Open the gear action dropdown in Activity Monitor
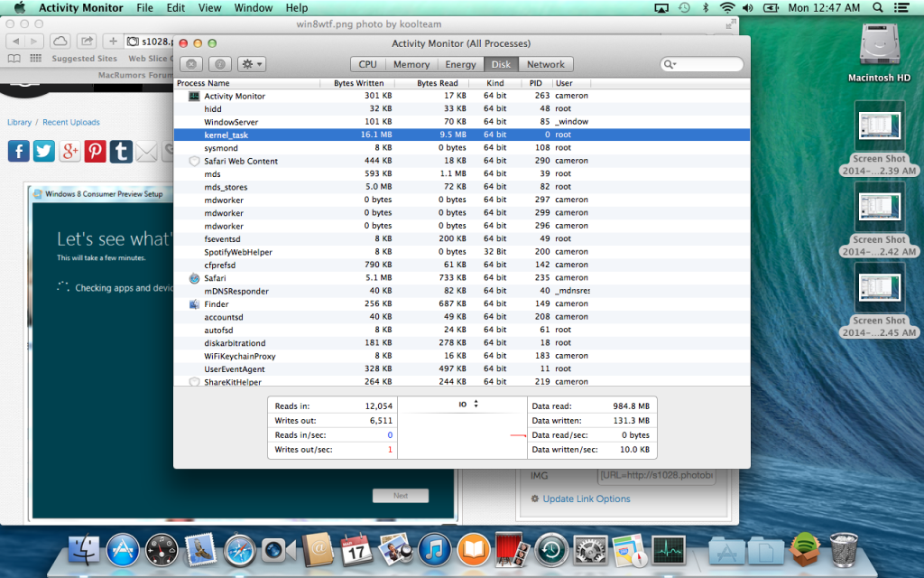This screenshot has width=924, height=578. (x=252, y=64)
